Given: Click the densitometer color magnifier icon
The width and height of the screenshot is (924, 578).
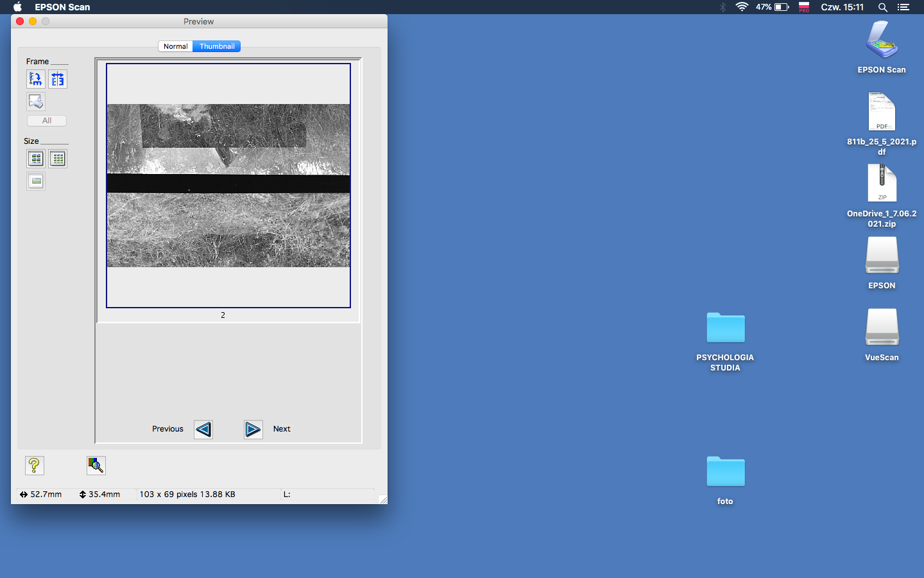Looking at the screenshot, I should pos(96,466).
